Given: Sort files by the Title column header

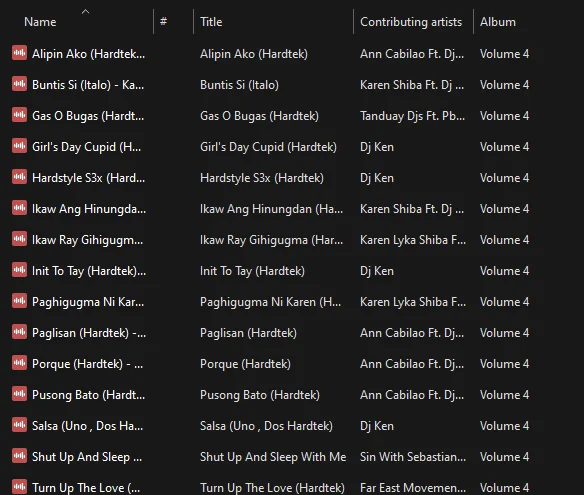Looking at the screenshot, I should (211, 22).
